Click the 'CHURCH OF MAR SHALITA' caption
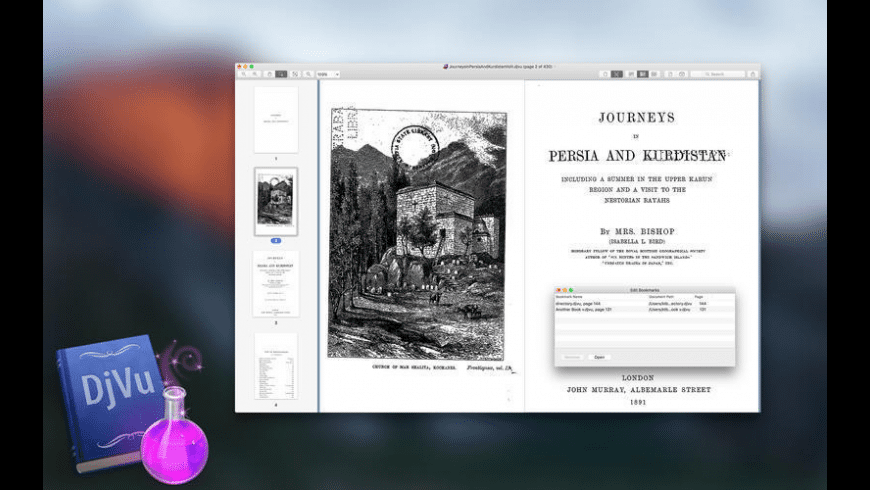This screenshot has width=870, height=490. tap(414, 367)
